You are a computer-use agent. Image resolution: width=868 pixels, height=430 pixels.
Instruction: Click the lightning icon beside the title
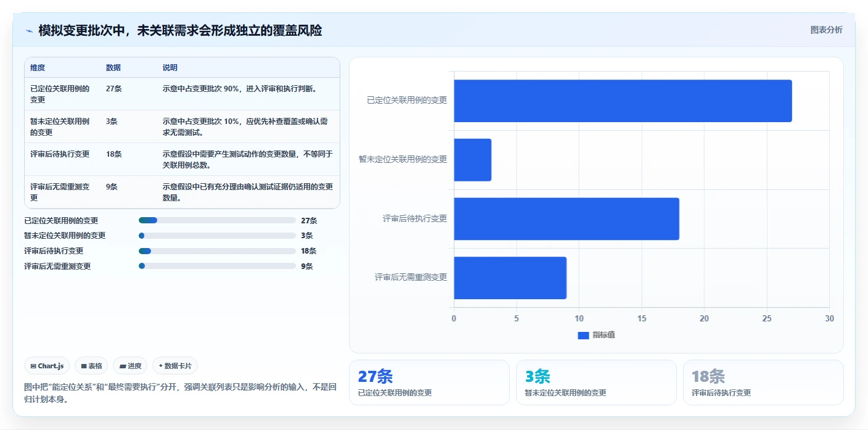[x=29, y=31]
